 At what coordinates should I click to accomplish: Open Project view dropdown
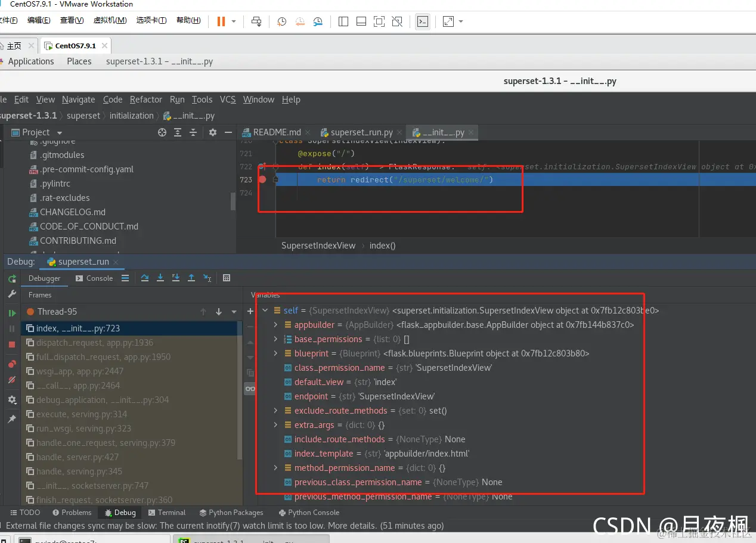(x=59, y=132)
